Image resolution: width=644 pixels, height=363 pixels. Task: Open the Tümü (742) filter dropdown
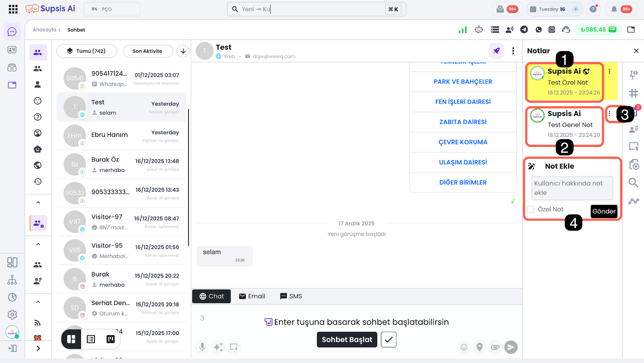87,51
